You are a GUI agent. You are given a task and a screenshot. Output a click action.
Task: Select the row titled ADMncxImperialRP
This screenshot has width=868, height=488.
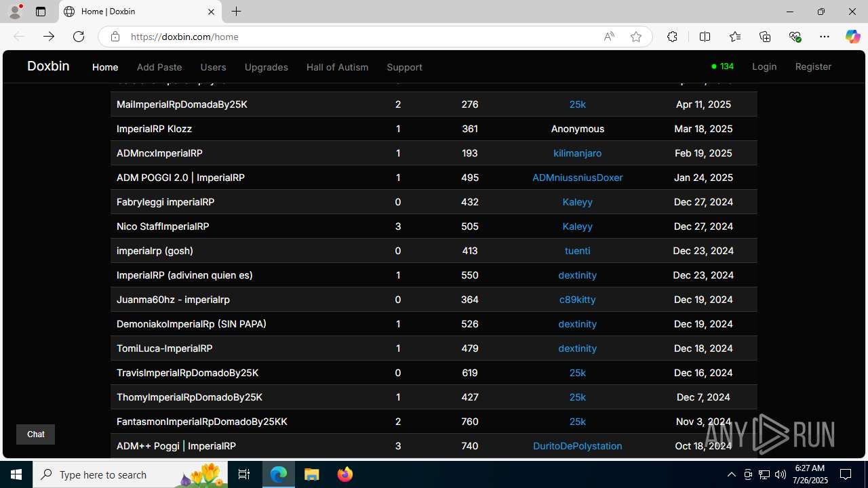(x=434, y=153)
